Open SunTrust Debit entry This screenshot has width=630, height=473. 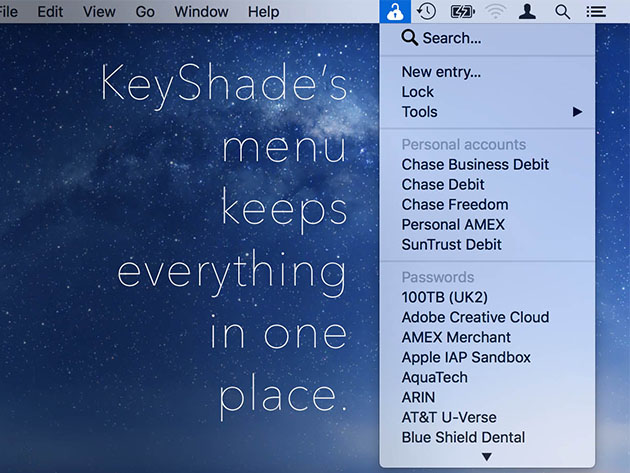click(487, 244)
